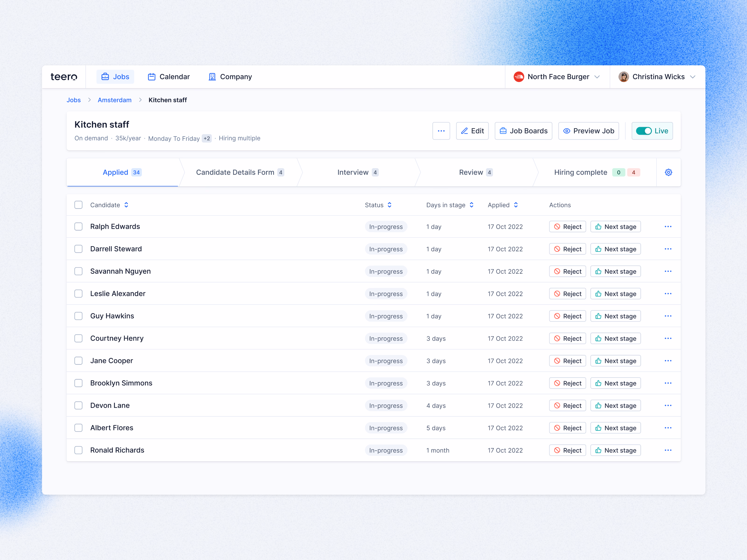The width and height of the screenshot is (747, 560).
Task: Check the box for Courtney Henry
Action: tap(78, 338)
